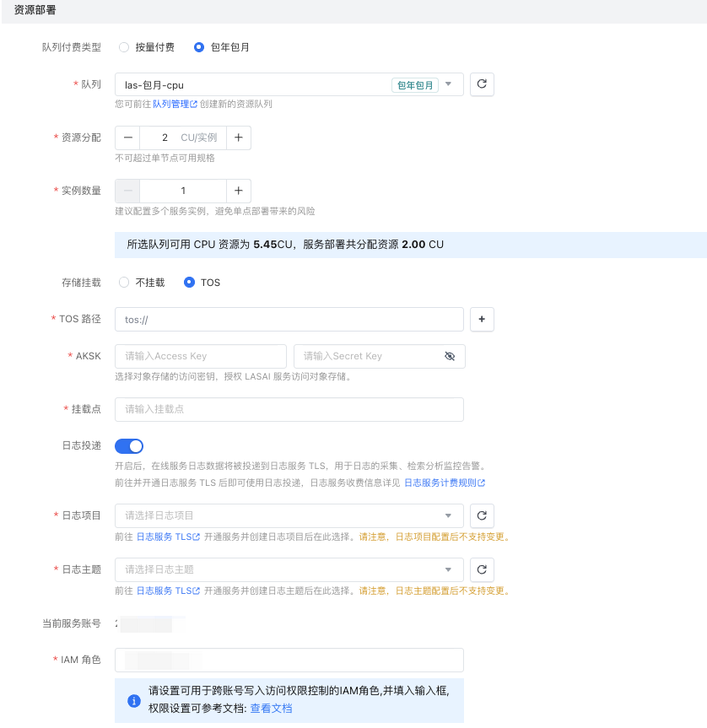Select the 按量付费 payment option
Screen dimensions: 707x728
pyautogui.click(x=124, y=48)
